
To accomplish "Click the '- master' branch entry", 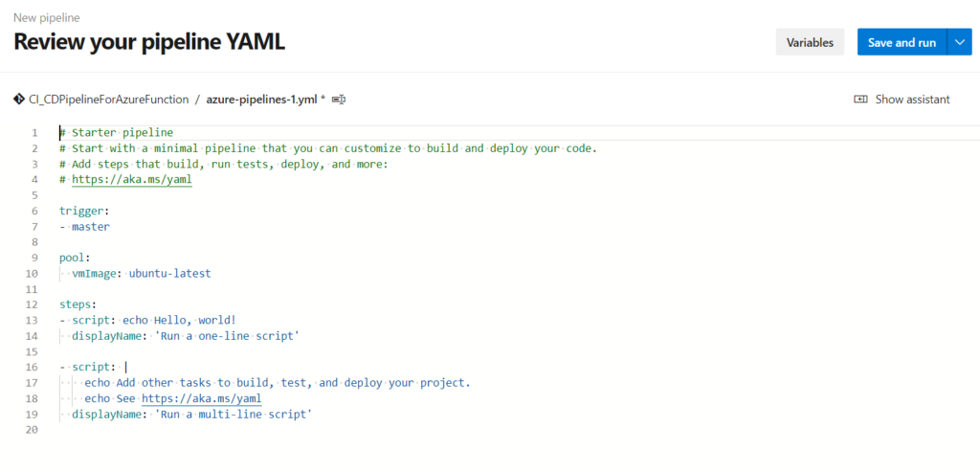I will [x=84, y=227].
